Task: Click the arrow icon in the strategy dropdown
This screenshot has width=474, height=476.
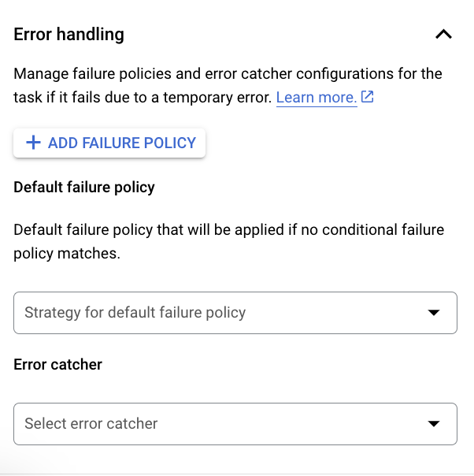Action: click(433, 313)
